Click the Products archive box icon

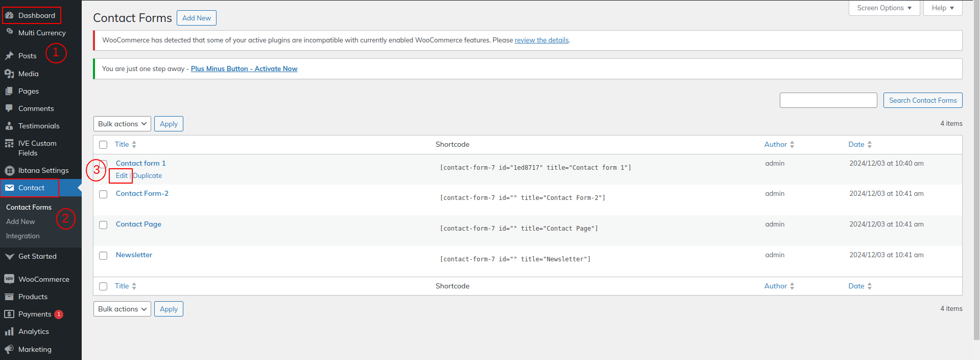point(9,297)
